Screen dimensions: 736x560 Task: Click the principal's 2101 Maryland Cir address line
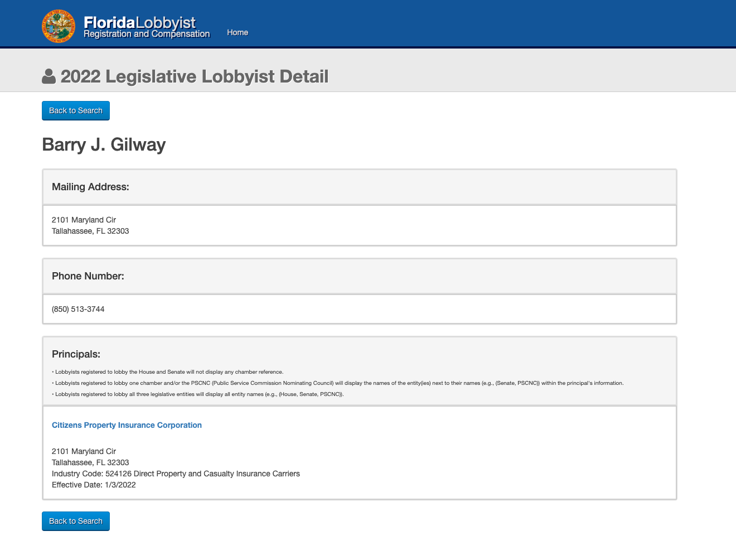click(x=84, y=451)
